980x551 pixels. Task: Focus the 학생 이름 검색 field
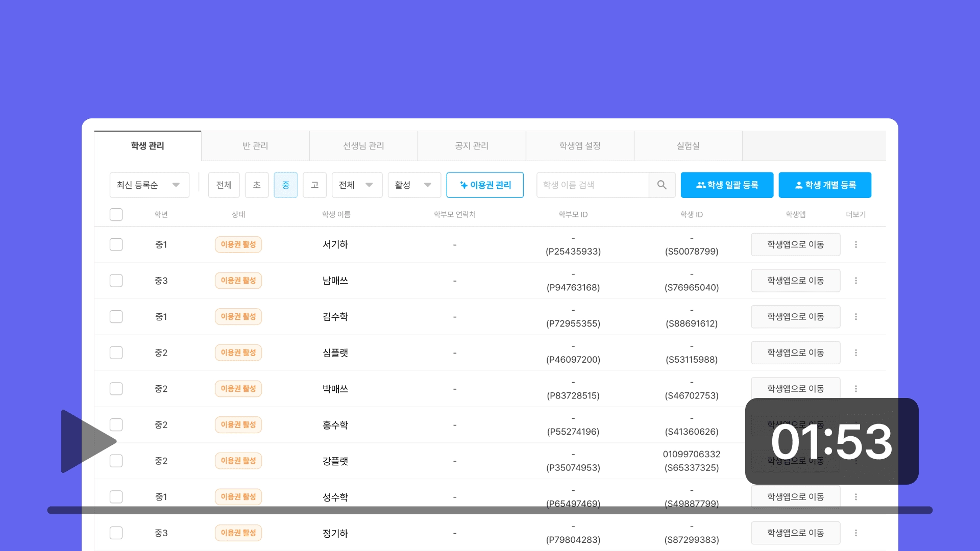(592, 185)
